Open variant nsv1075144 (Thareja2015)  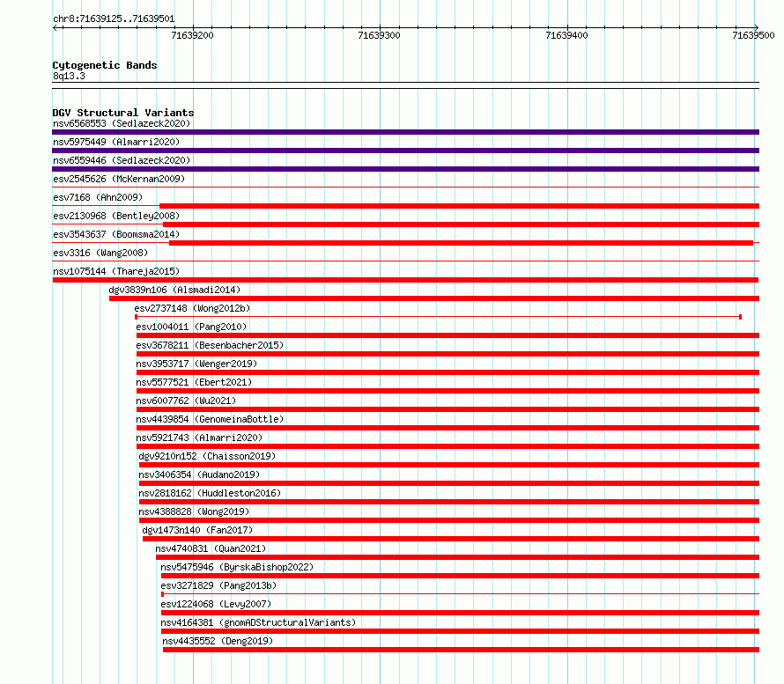pos(116,271)
